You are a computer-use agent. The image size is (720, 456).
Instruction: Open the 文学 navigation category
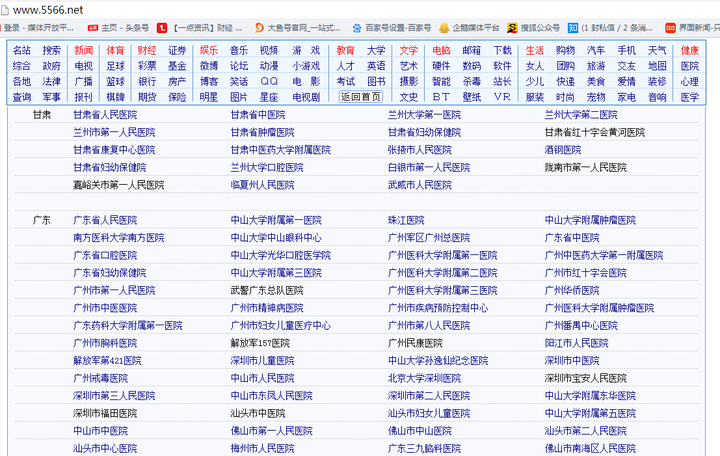click(x=408, y=50)
